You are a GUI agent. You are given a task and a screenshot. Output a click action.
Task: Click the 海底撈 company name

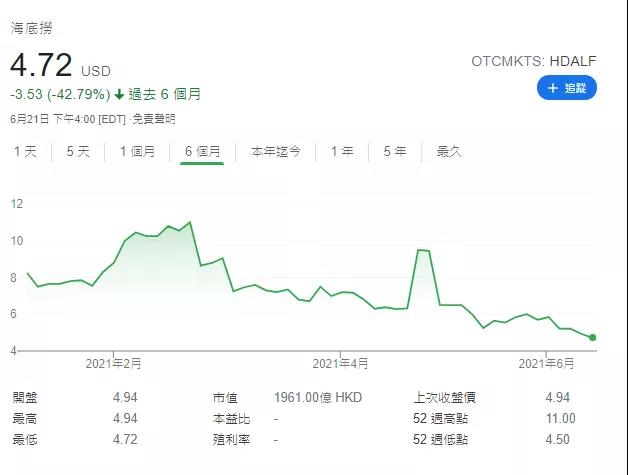pos(31,28)
